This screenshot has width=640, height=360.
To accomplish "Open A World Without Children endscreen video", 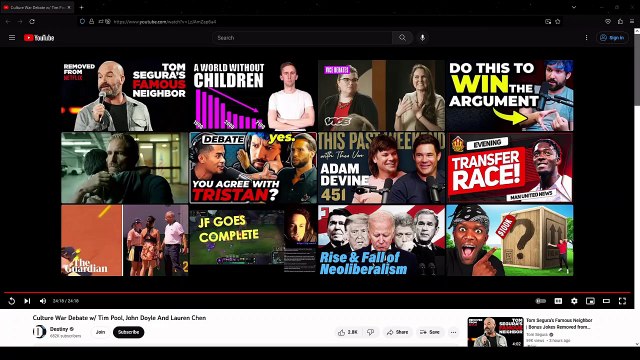I will click(x=253, y=96).
